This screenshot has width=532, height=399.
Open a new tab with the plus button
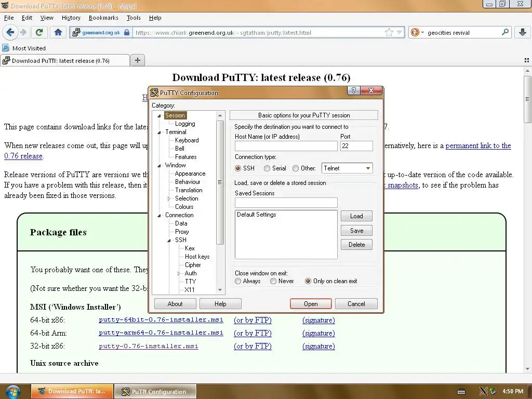(137, 60)
